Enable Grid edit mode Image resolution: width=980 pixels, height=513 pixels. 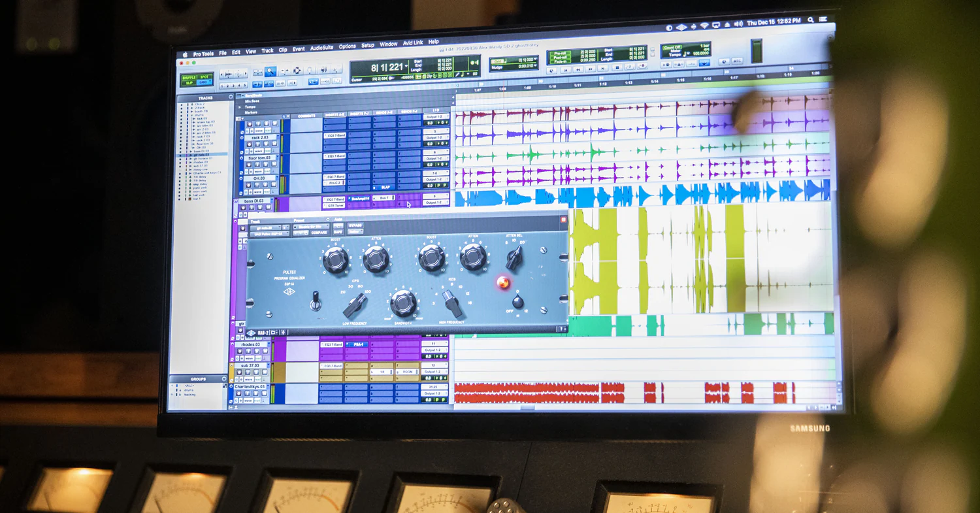[x=204, y=82]
